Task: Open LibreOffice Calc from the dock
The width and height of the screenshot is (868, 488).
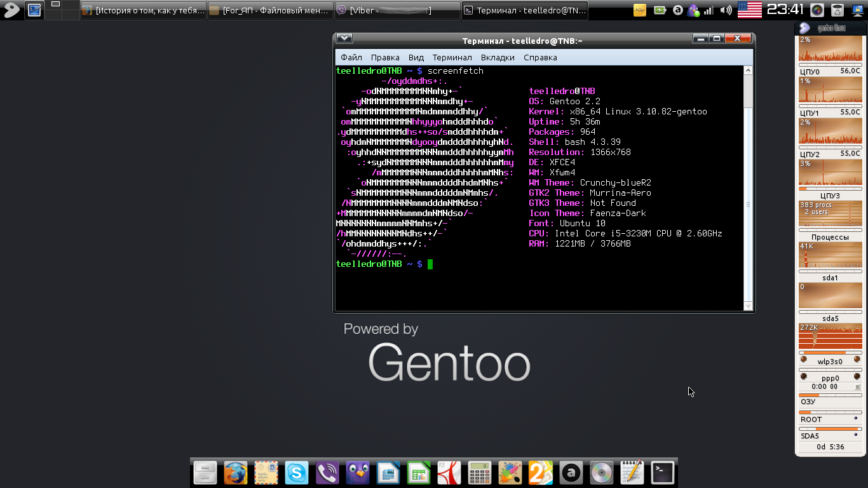Action: 419,473
